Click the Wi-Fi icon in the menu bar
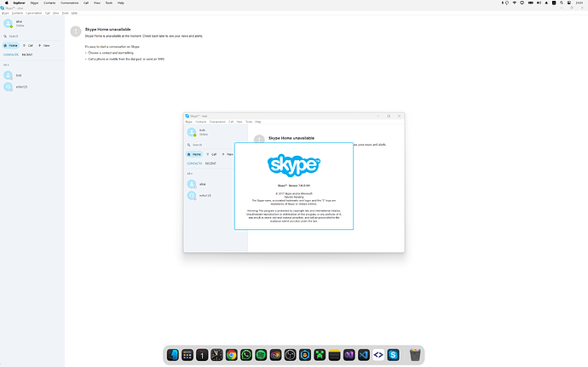588x367 pixels. (515, 3)
